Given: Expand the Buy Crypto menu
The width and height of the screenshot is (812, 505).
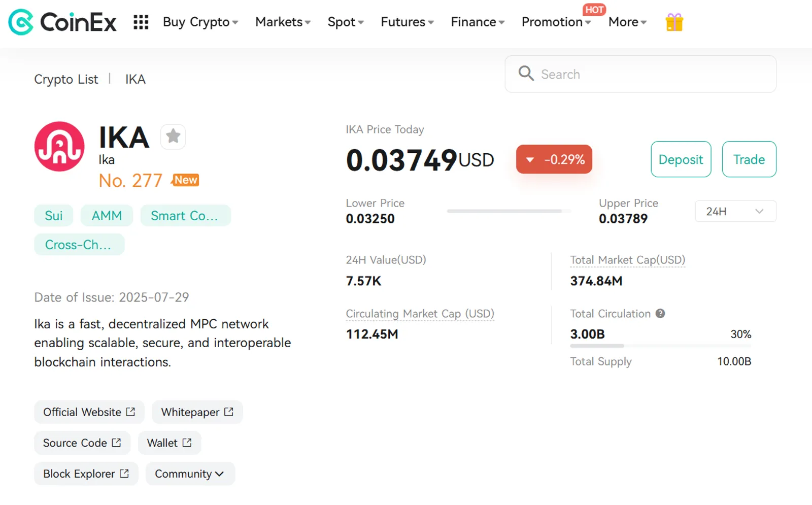Looking at the screenshot, I should [x=200, y=22].
